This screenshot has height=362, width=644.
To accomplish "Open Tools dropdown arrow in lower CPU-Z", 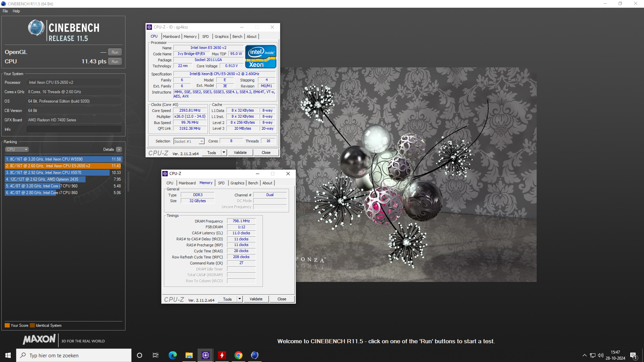I will [x=240, y=299].
